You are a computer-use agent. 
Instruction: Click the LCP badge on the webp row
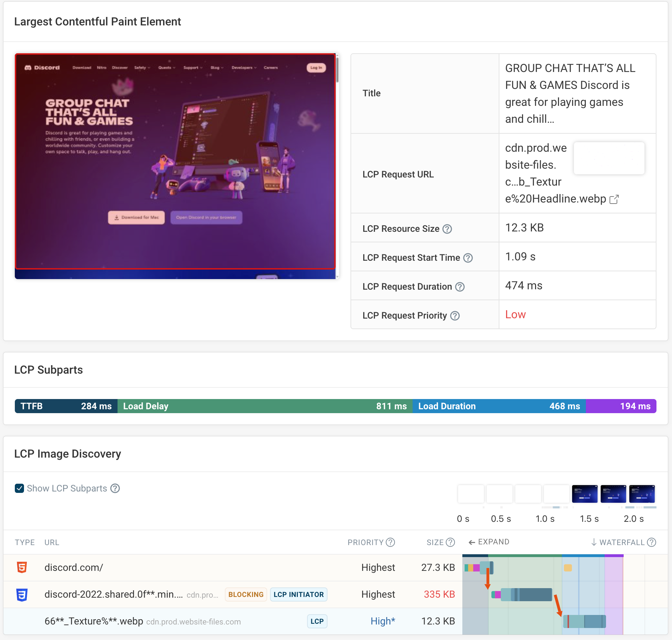[317, 621]
